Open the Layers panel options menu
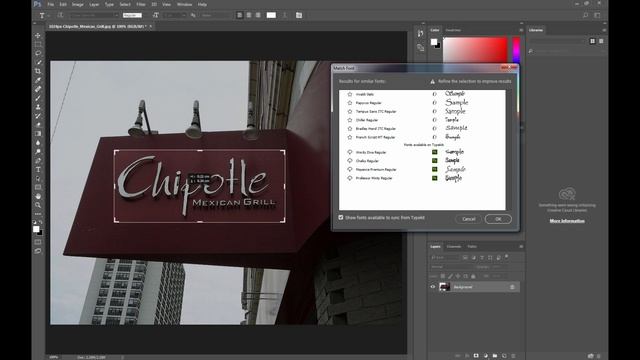Viewport: 640px width, 360px height. point(521,247)
